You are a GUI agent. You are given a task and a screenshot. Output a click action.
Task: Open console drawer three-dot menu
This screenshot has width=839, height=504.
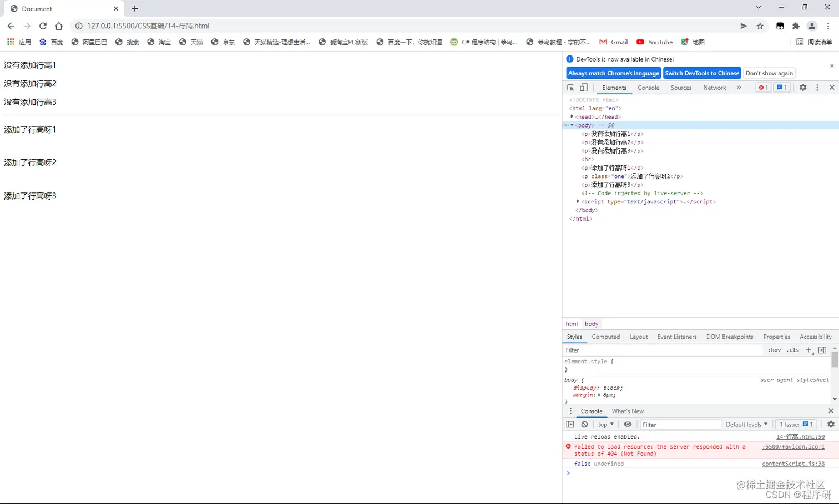point(570,411)
